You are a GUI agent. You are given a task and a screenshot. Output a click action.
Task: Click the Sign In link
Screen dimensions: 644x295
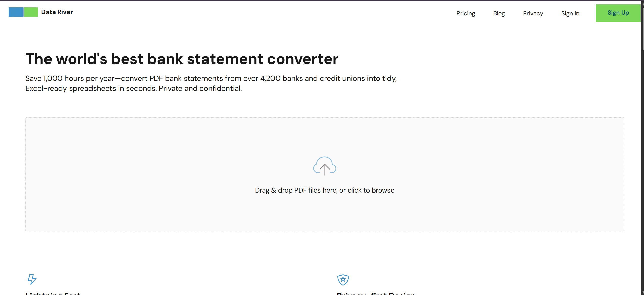tap(570, 13)
